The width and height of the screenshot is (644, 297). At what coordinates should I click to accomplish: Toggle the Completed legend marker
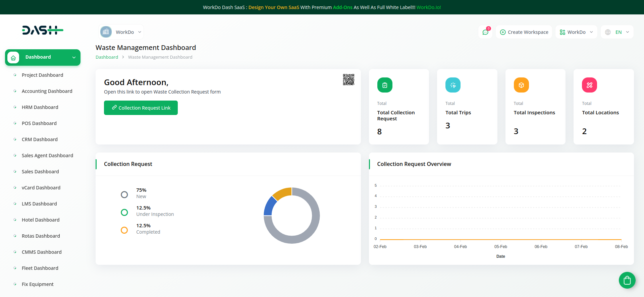124,230
